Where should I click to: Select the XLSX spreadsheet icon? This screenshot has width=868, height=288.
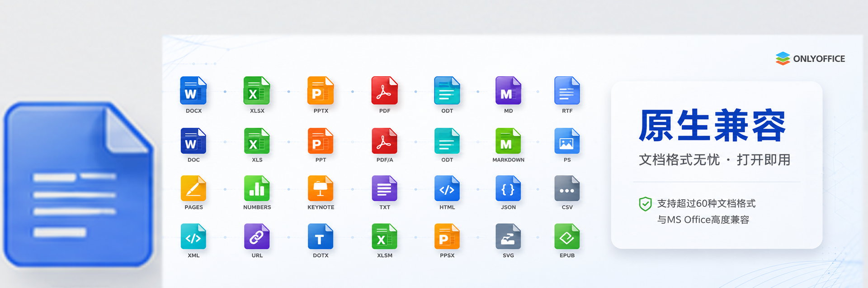click(x=257, y=91)
